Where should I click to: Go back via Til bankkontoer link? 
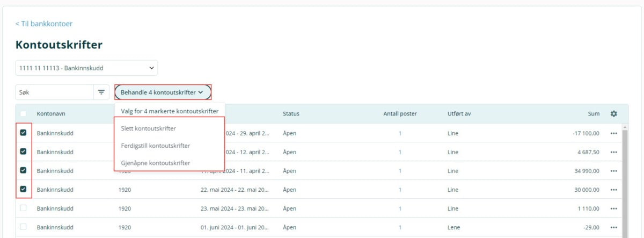pyautogui.click(x=44, y=24)
